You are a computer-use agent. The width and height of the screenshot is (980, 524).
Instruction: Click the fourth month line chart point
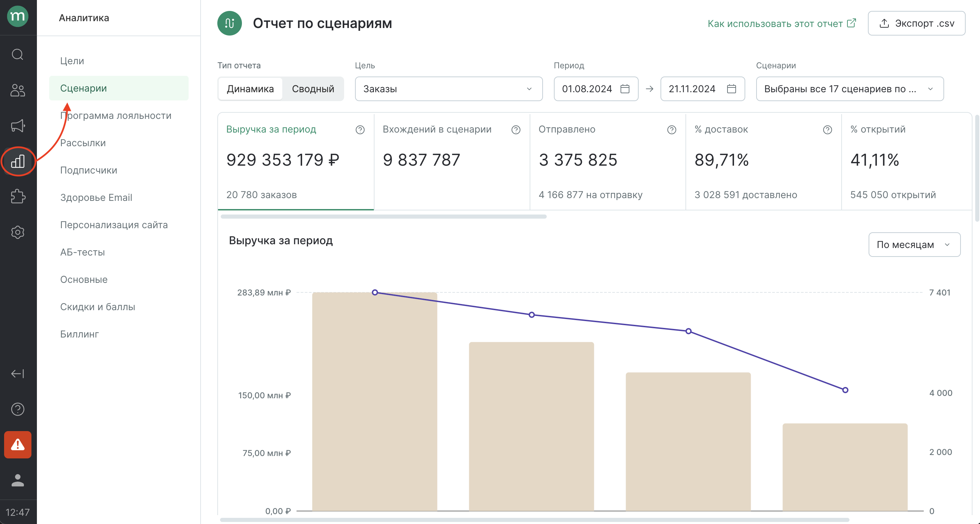click(x=845, y=390)
